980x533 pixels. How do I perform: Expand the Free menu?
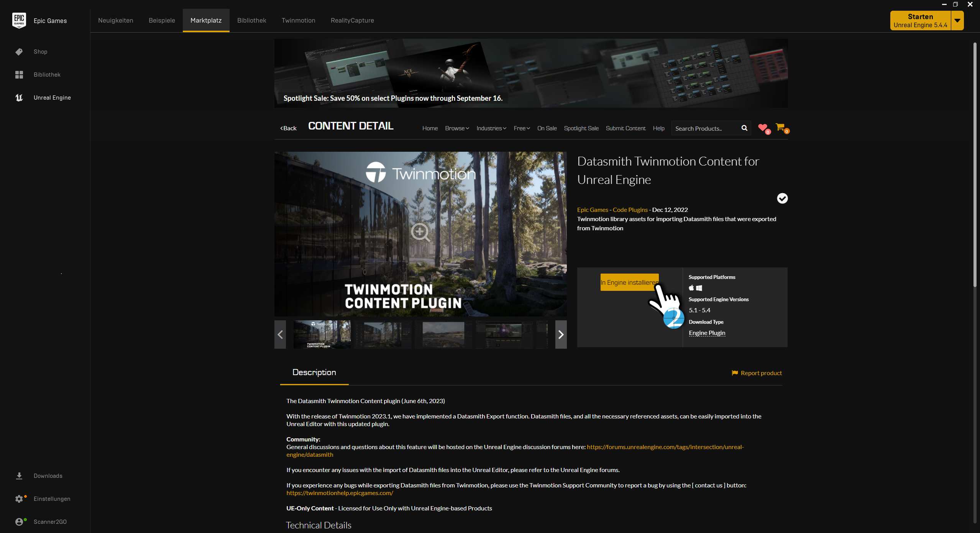pos(522,128)
